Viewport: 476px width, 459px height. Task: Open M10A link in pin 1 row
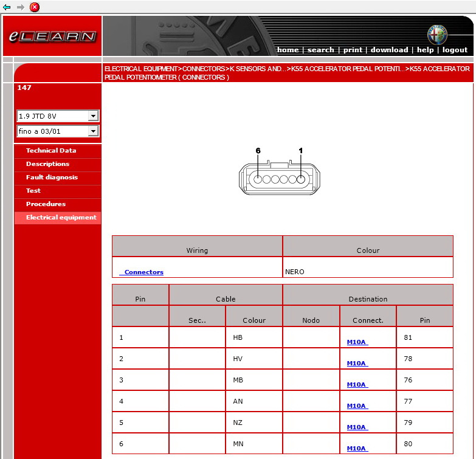pyautogui.click(x=356, y=342)
